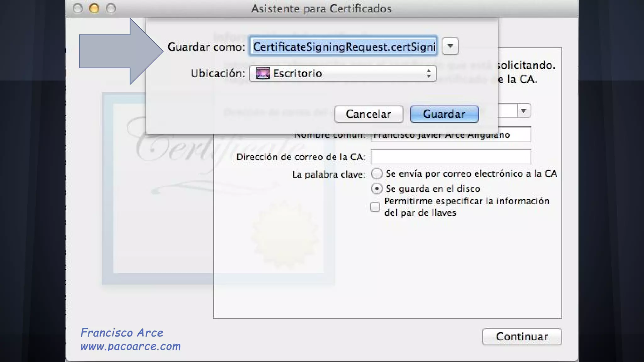Open the Ubicación Escritorio dropdown
644x362 pixels.
coord(342,74)
